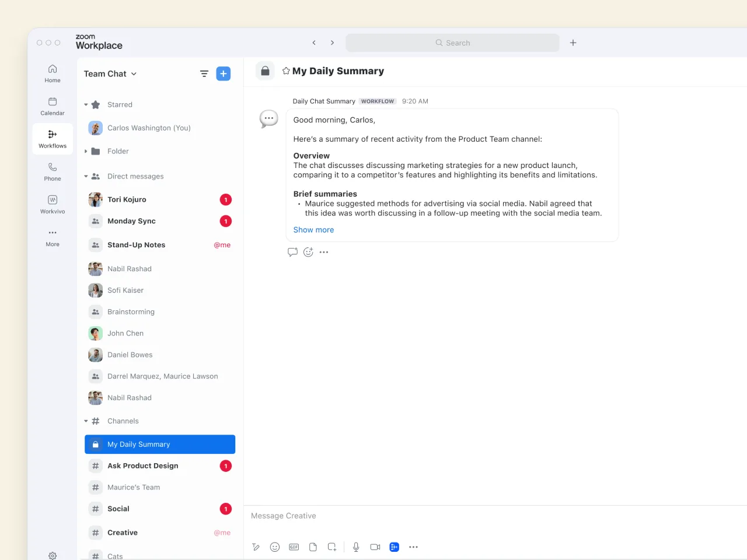Expand the Folder item
Viewport: 747px width, 560px height.
85,151
